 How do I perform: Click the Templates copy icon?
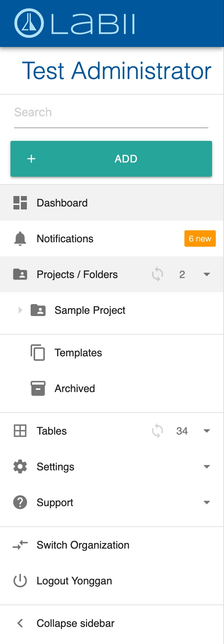click(x=38, y=353)
